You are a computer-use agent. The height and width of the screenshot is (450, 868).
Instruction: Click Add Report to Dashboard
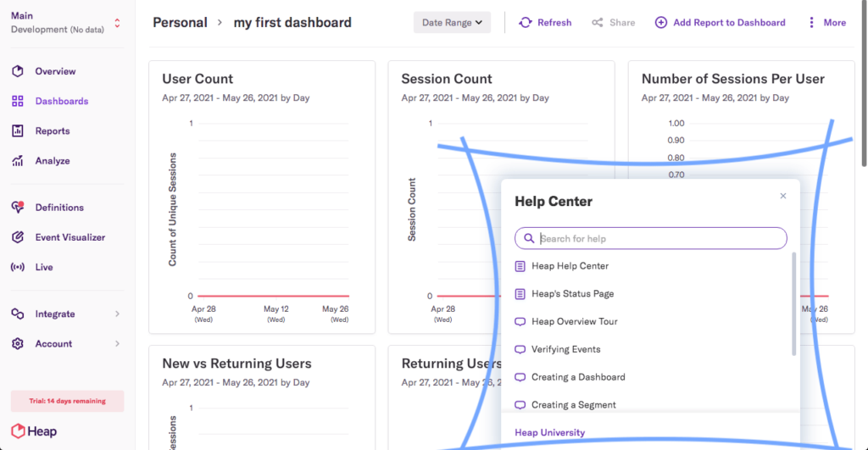pyautogui.click(x=721, y=23)
